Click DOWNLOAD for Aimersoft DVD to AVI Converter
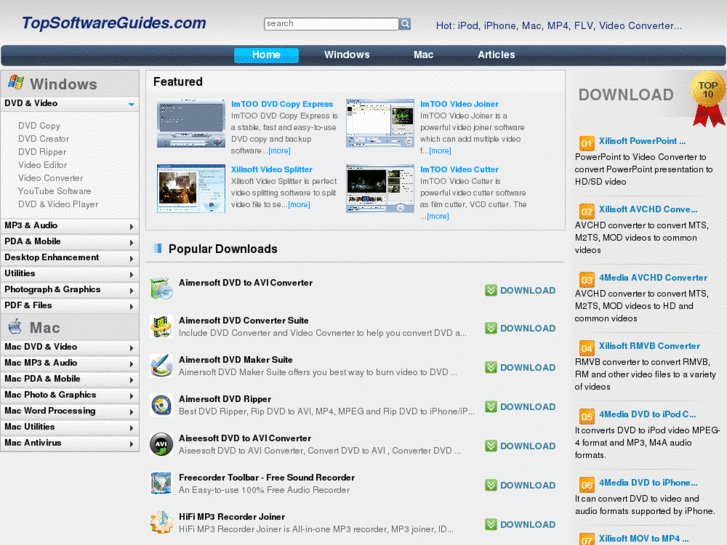The height and width of the screenshot is (545, 727). pyautogui.click(x=520, y=290)
